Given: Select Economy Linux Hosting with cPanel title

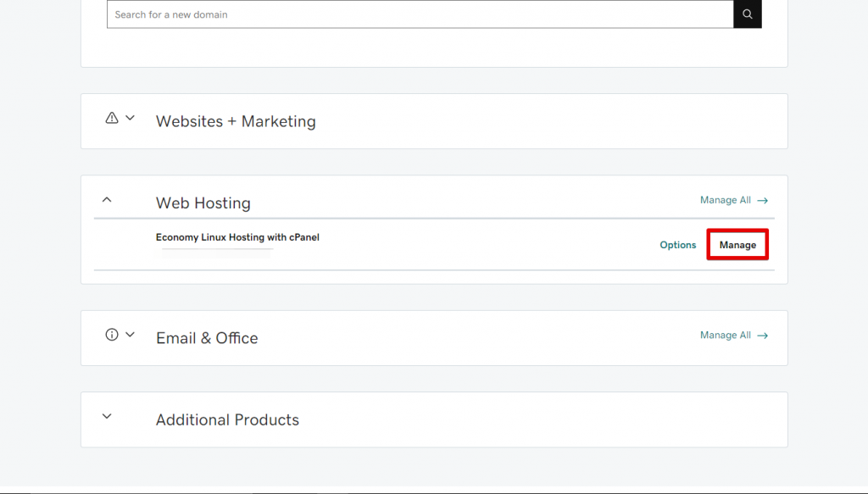Looking at the screenshot, I should click(237, 237).
